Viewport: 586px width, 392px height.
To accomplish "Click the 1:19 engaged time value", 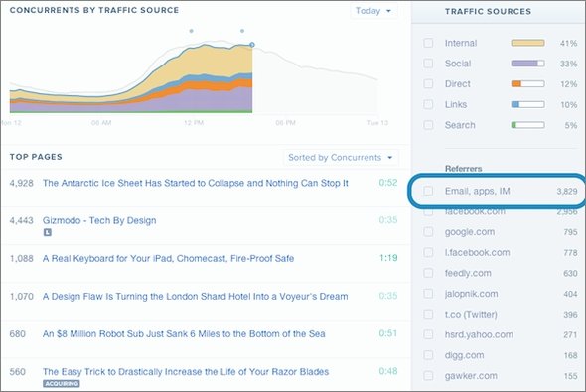I will 388,258.
